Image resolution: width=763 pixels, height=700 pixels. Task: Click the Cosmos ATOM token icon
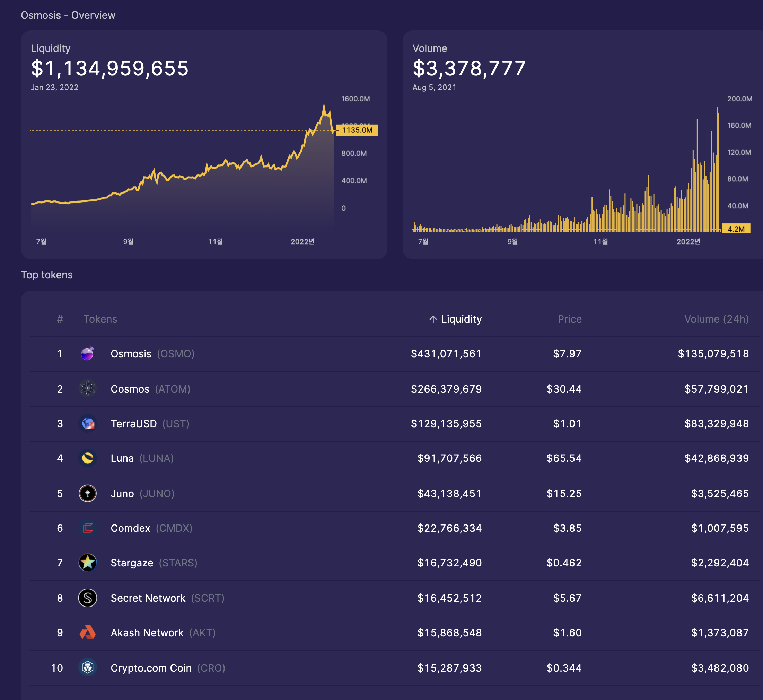tap(87, 389)
